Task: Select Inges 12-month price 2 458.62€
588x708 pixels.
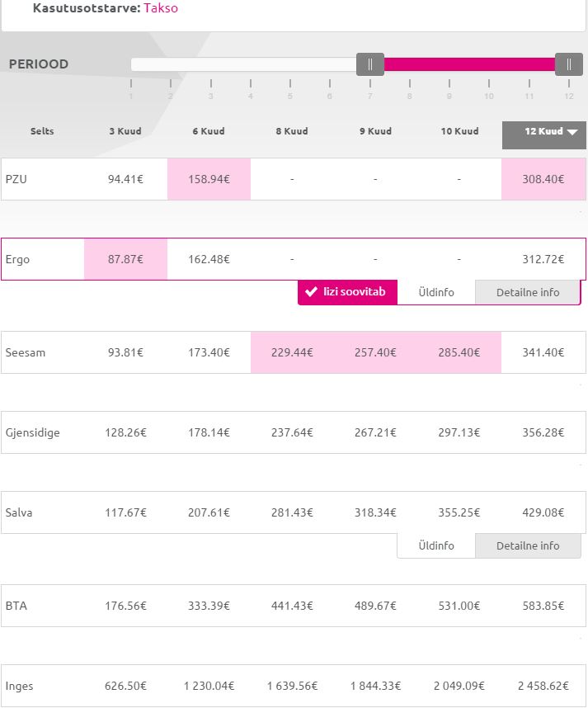Action: coord(543,686)
